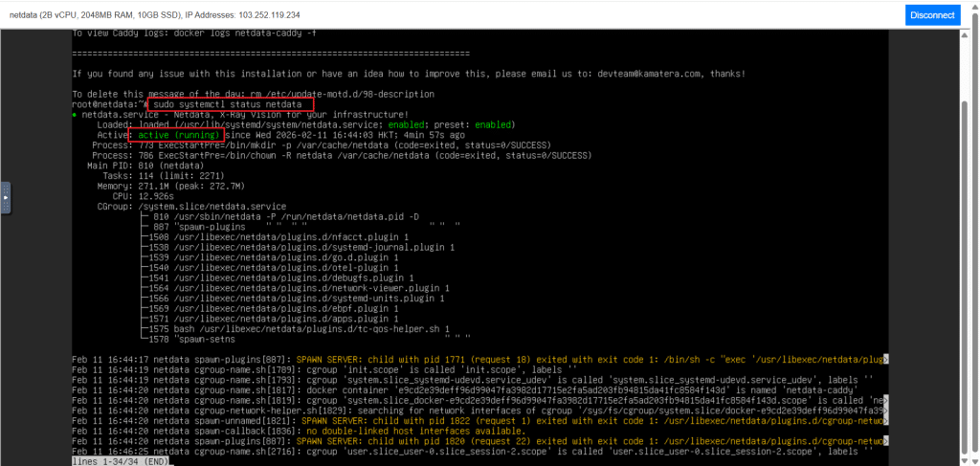Click the 'active (running)' status text
980x466 pixels.
pyautogui.click(x=178, y=135)
